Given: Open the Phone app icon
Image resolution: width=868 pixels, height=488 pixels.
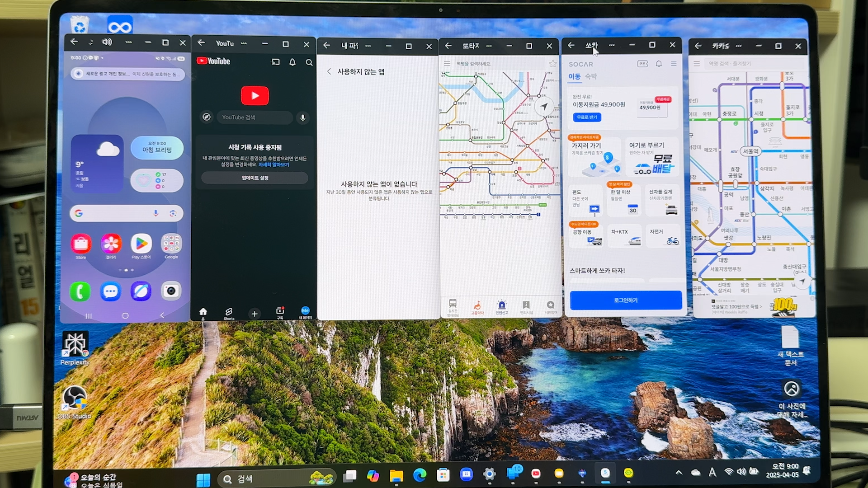Looking at the screenshot, I should pos(80,291).
